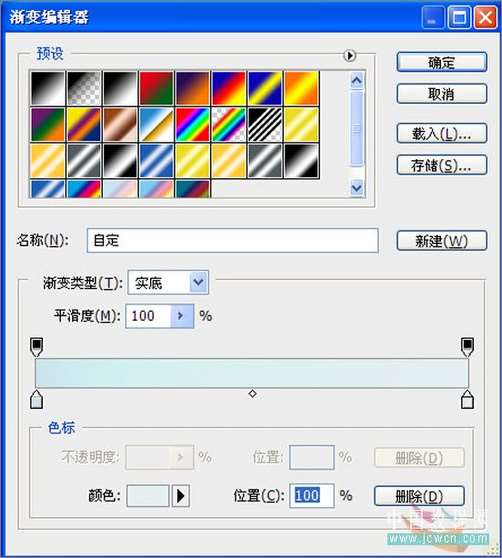
Task: Select the black-white shine preset, third in row three
Action: (120, 160)
